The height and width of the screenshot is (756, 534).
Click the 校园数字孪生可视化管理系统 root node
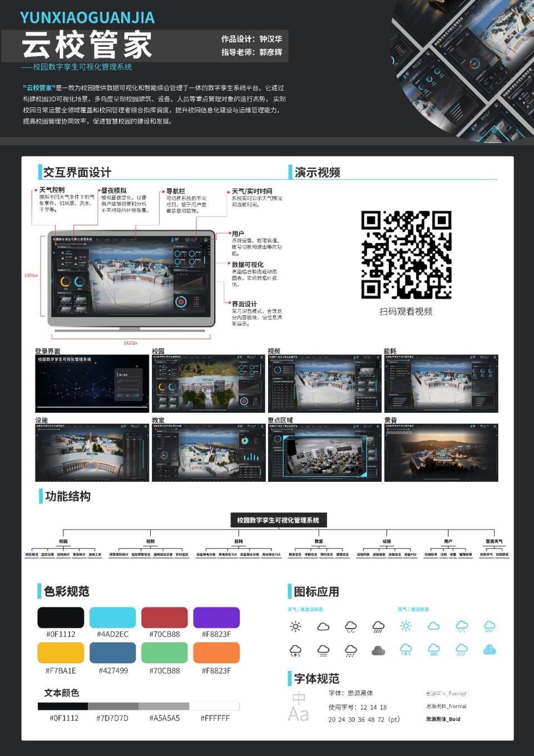tap(278, 520)
